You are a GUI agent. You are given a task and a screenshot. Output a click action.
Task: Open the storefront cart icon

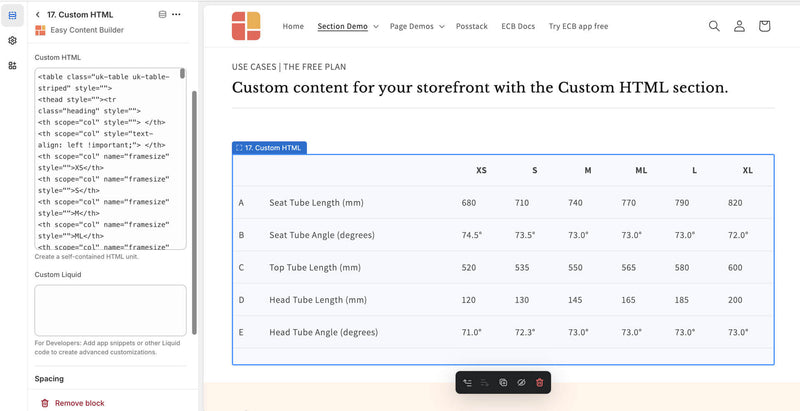764,26
